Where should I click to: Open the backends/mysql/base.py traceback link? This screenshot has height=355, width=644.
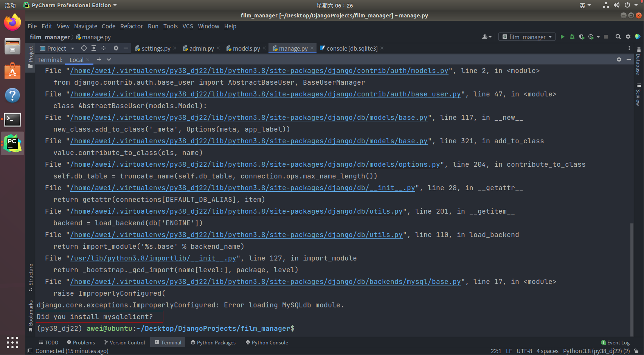[265, 282]
